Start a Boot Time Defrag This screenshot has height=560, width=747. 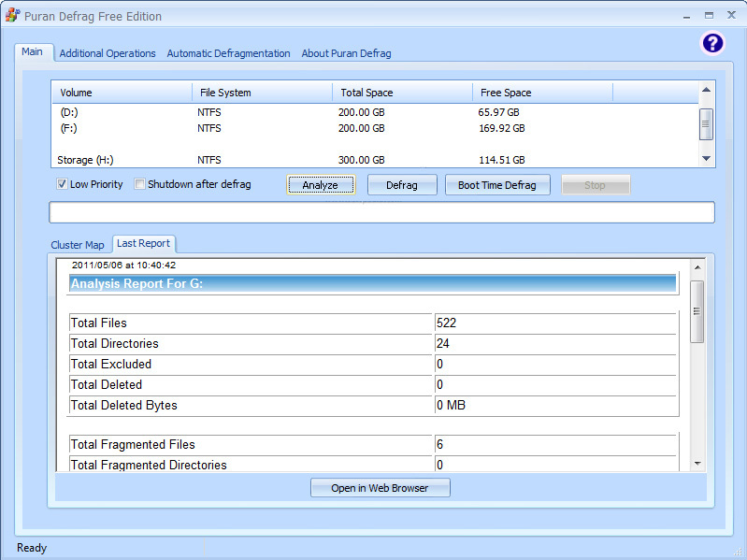click(x=496, y=185)
